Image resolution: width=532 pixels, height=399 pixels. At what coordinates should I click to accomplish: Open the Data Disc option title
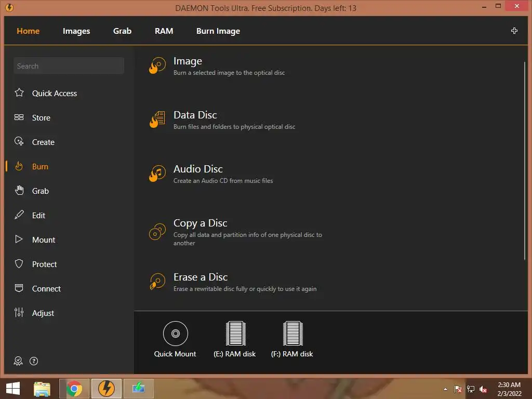195,115
